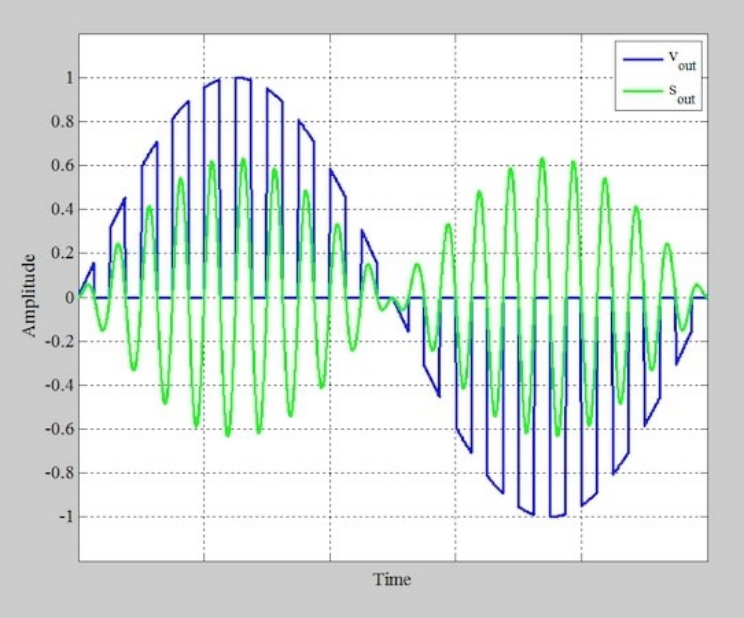
Task: Click the y-axis tick label 0
Action: (x=70, y=298)
